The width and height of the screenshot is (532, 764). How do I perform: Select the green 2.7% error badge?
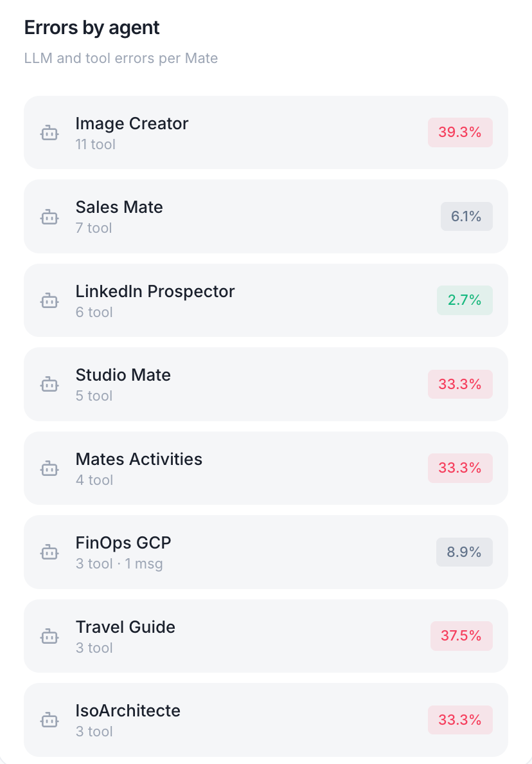click(x=465, y=300)
